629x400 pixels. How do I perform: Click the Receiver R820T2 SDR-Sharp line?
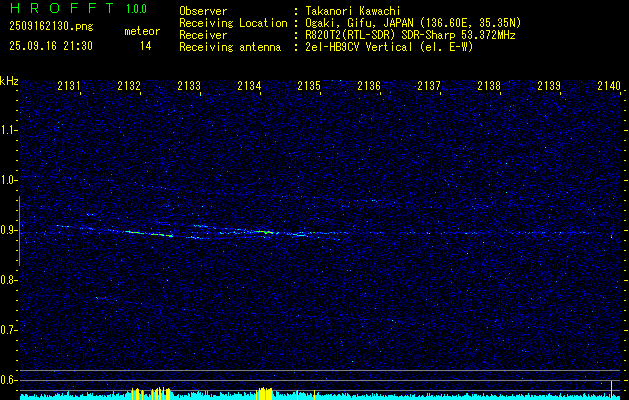pyautogui.click(x=410, y=35)
